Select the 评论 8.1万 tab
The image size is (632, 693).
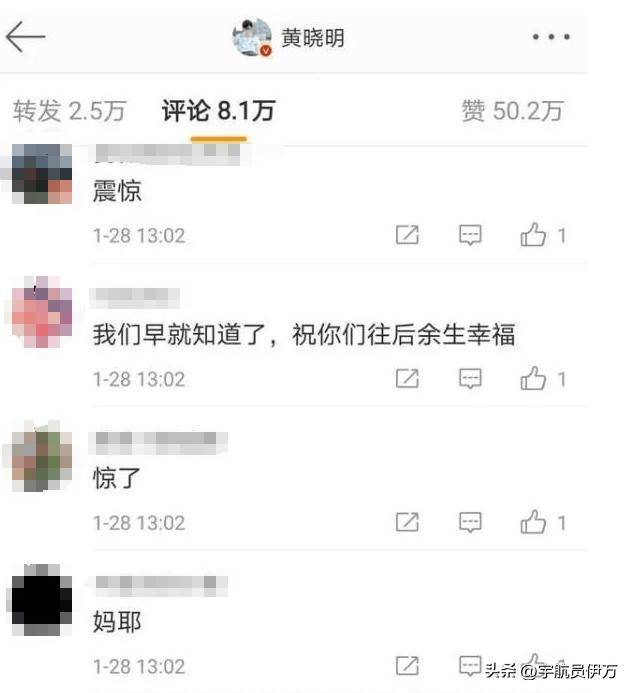click(218, 111)
